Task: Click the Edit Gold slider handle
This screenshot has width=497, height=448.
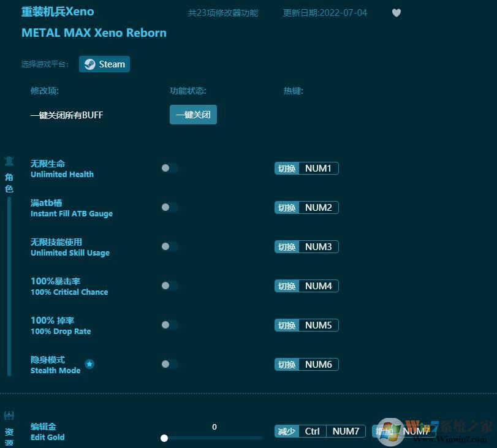Action: (x=164, y=438)
